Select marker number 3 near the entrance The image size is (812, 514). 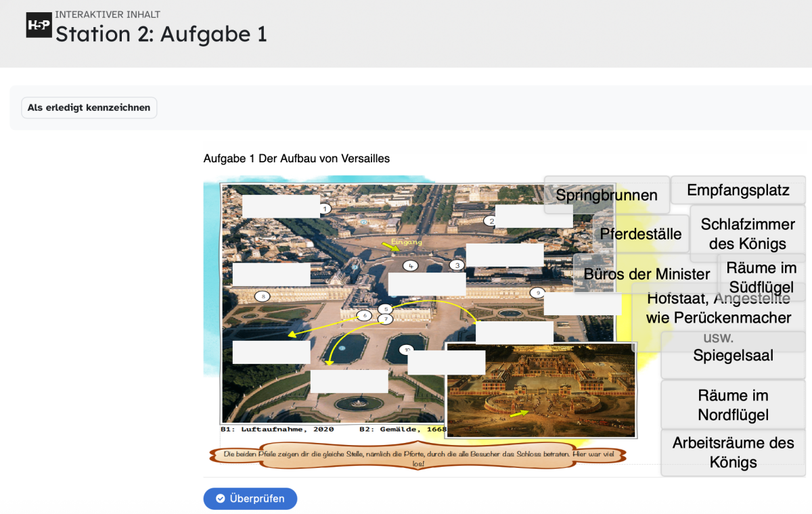457,265
